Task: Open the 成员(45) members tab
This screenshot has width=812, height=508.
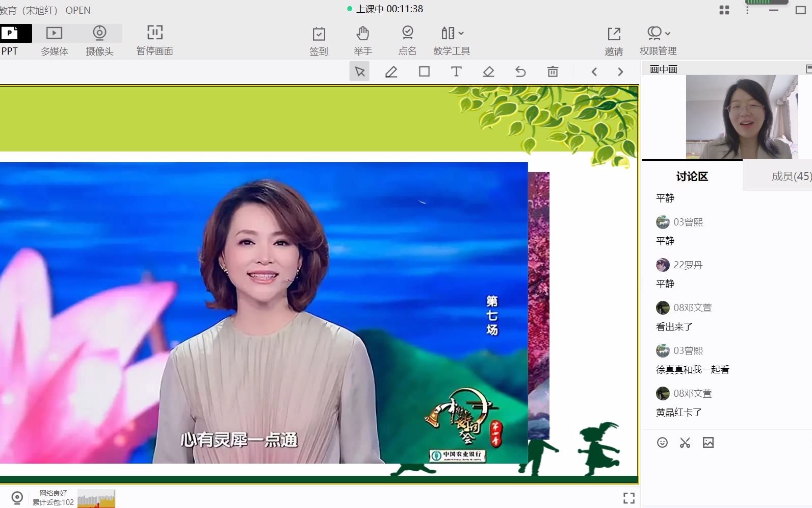Action: pyautogui.click(x=791, y=176)
